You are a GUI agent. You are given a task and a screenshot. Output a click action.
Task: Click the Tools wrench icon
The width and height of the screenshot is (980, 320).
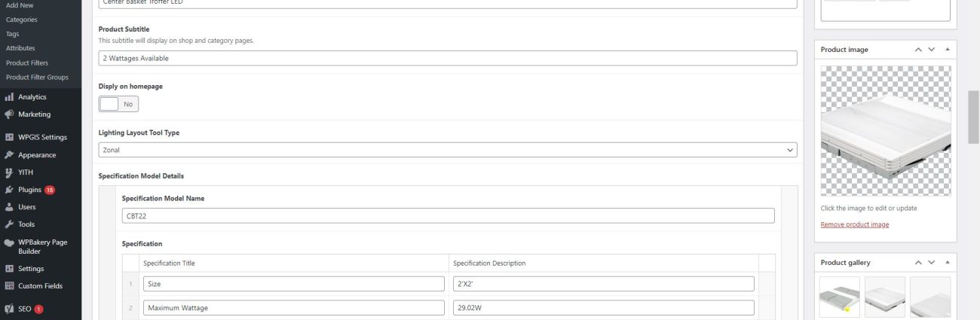[x=9, y=224]
